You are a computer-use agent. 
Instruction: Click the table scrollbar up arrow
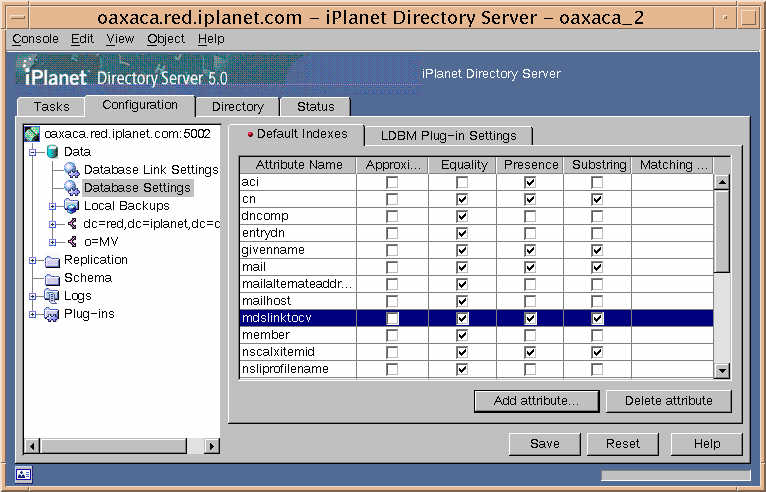click(722, 182)
